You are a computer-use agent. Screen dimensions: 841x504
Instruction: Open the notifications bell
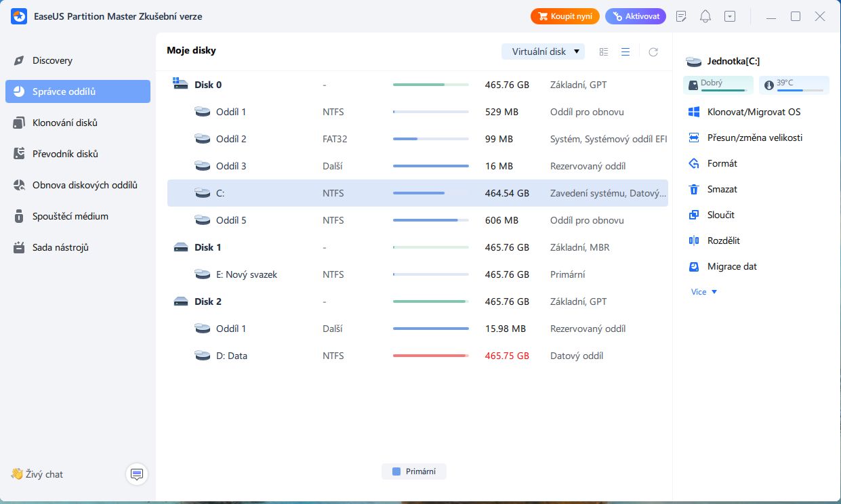pos(705,16)
